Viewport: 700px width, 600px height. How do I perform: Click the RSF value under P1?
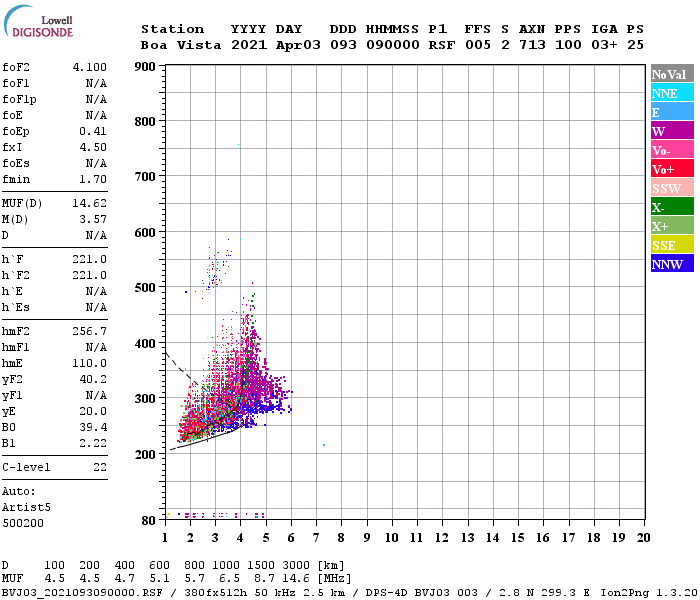pos(442,45)
